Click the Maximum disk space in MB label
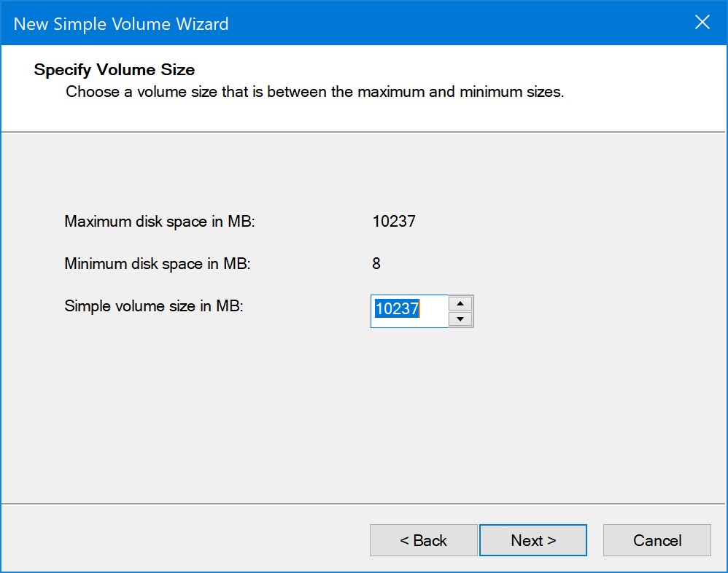This screenshot has width=728, height=573. click(160, 222)
